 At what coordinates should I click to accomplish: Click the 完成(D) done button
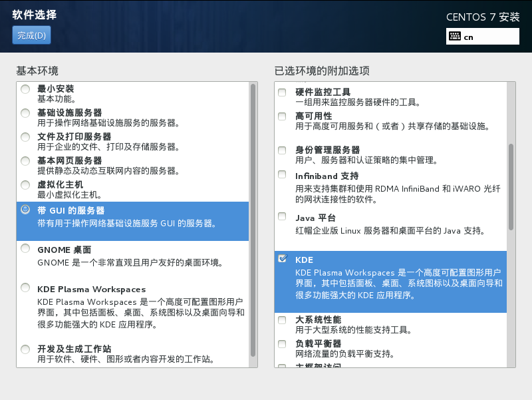coord(31,35)
